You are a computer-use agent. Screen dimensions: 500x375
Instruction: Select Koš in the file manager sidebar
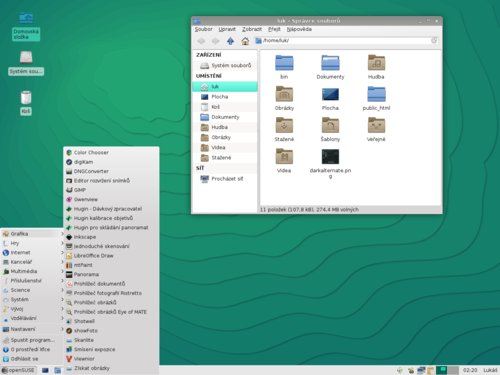(x=225, y=107)
